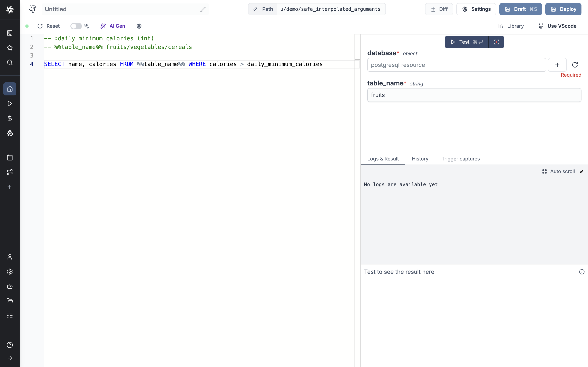588x367 pixels.
Task: Expand the logs panel to fullscreen
Action: pos(545,171)
